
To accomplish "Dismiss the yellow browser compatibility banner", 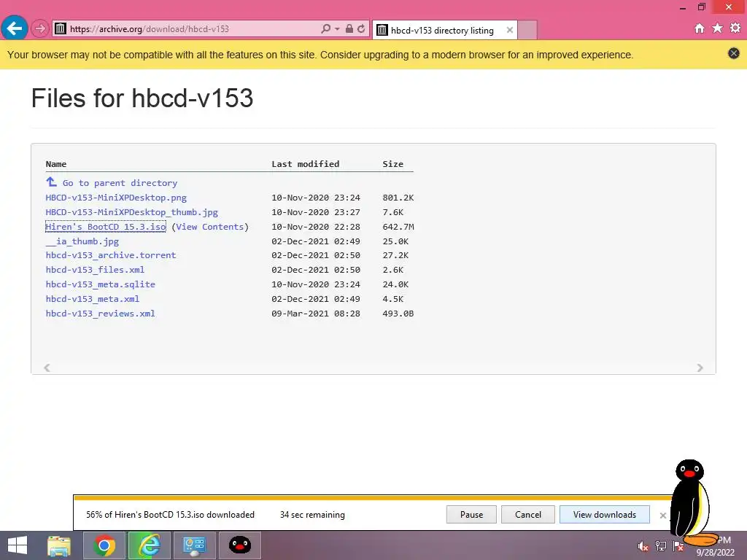I will [734, 53].
